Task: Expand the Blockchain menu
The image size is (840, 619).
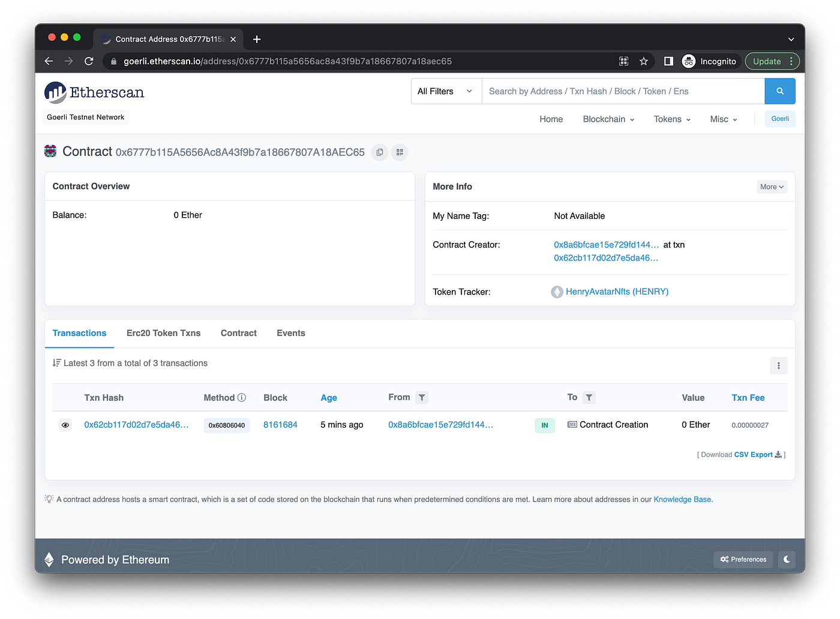Action: point(608,119)
